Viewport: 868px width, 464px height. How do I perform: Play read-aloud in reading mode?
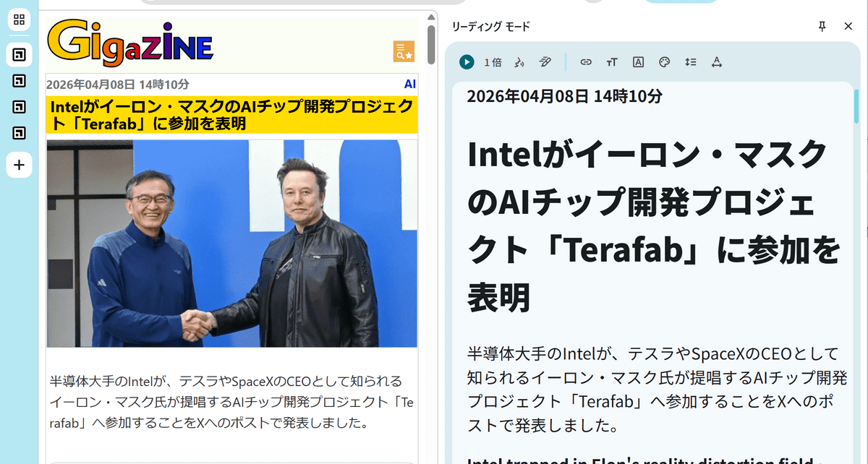467,62
